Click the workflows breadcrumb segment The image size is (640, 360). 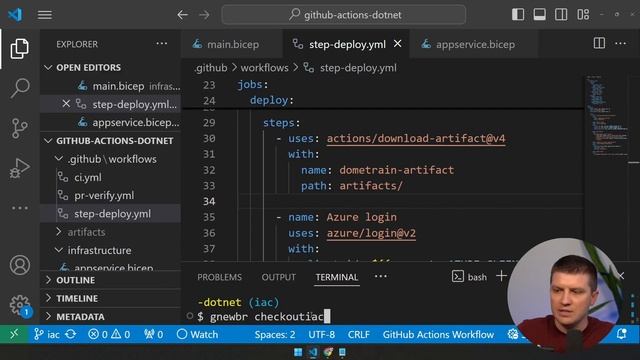click(x=264, y=68)
